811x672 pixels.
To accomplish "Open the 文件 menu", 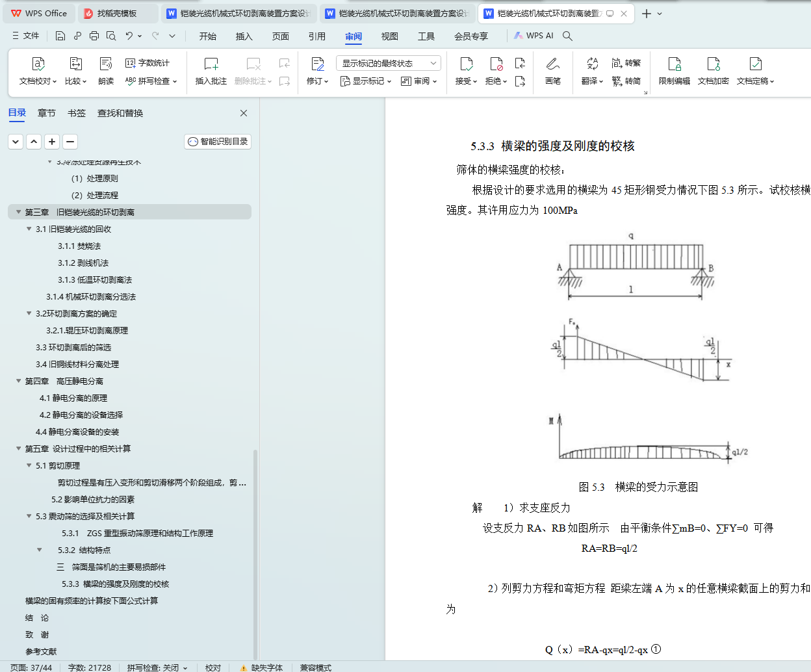I will pos(26,36).
